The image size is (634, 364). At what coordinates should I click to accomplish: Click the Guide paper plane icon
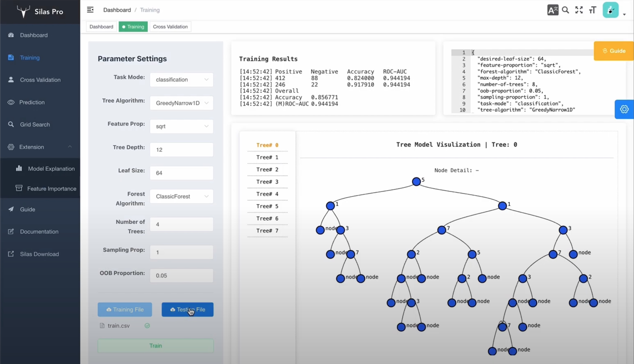tap(11, 209)
